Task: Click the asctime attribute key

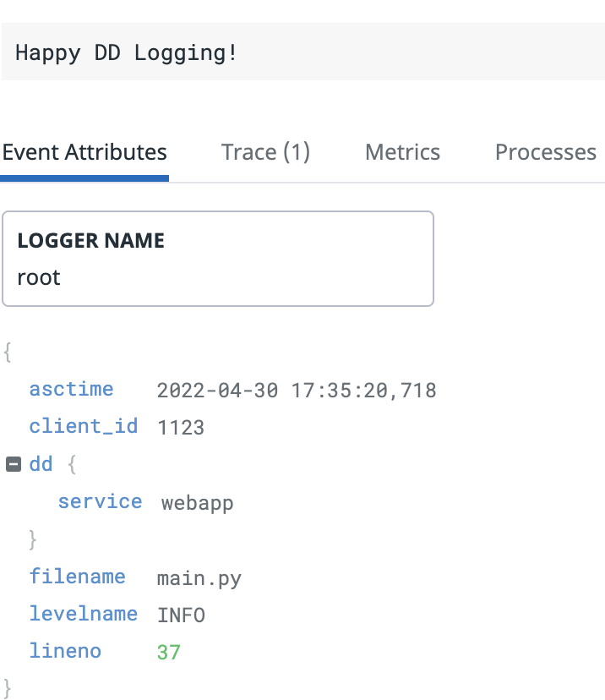Action: pyautogui.click(x=71, y=389)
